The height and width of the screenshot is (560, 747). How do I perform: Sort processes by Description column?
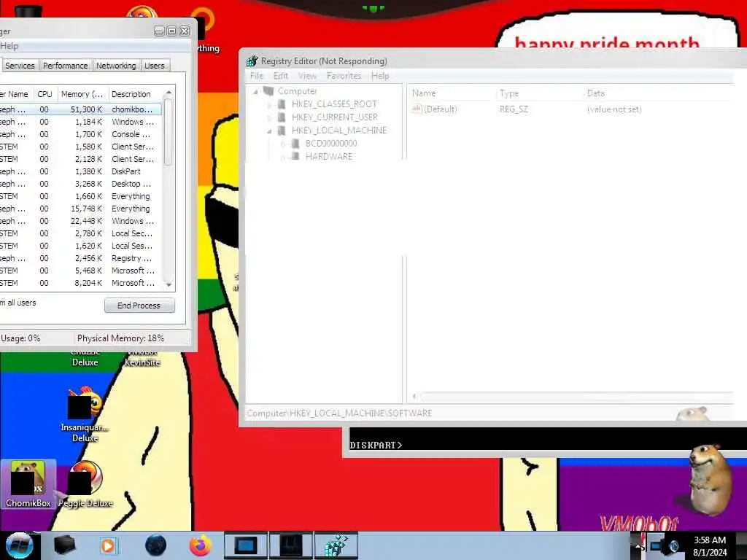(135, 94)
